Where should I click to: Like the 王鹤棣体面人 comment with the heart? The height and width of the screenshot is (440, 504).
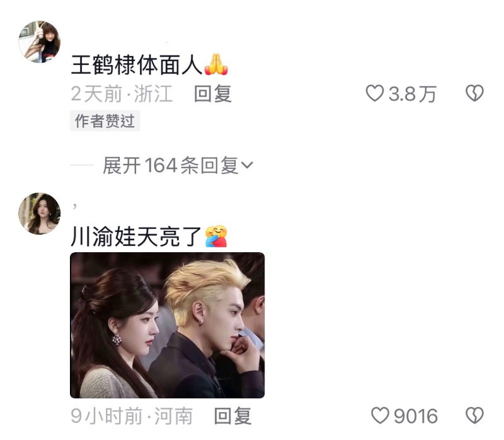click(x=375, y=93)
